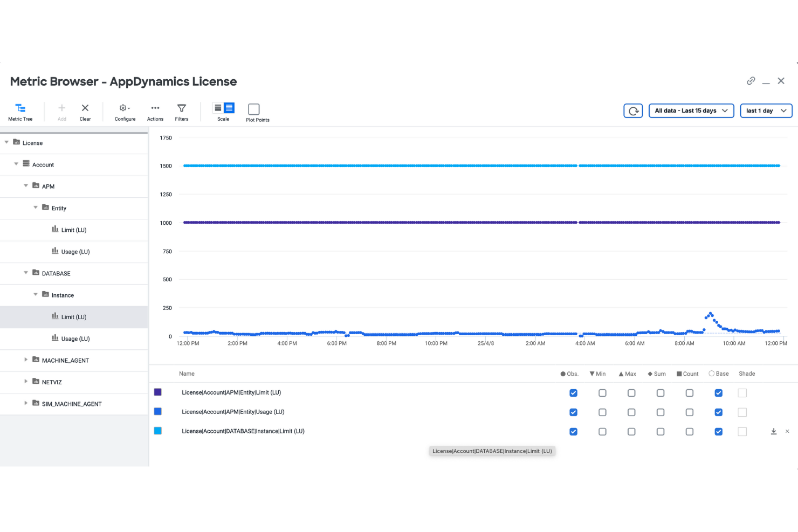Select the left Scale mode icon
Image resolution: width=798 pixels, height=532 pixels.
[218, 108]
